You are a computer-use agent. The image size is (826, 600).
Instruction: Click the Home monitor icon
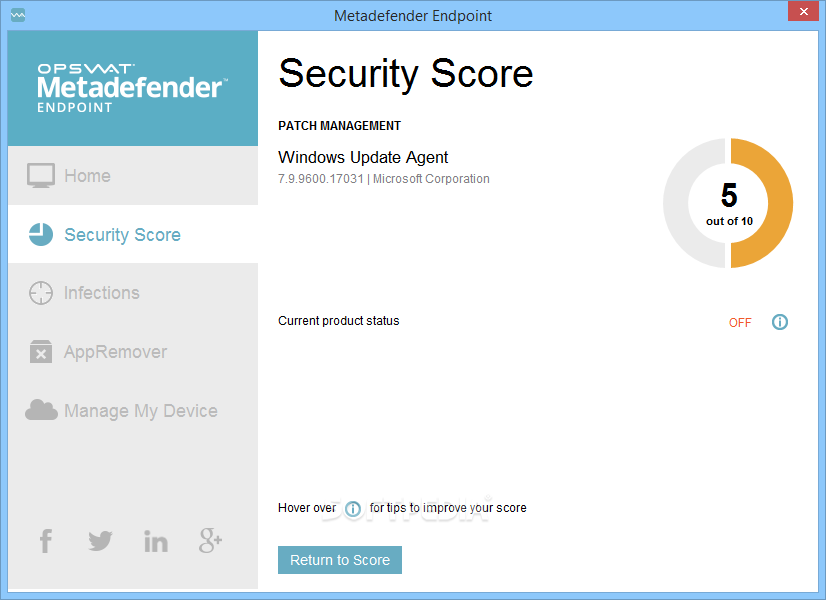(41, 175)
